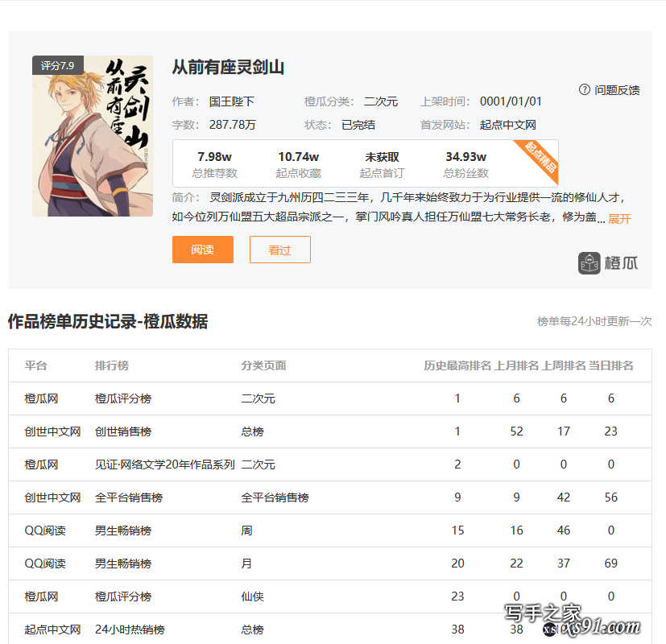Image resolution: width=666 pixels, height=644 pixels.
Task: Click the 橙瓜 logo icon
Action: 589,263
